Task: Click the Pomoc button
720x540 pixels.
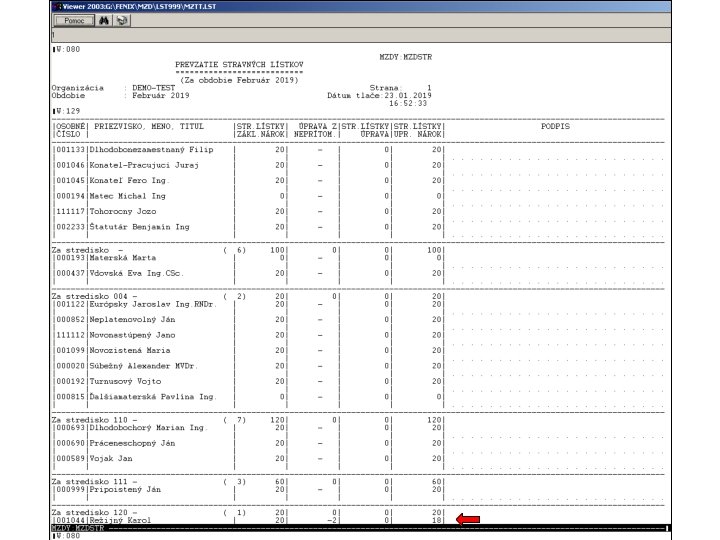Action: tap(74, 21)
